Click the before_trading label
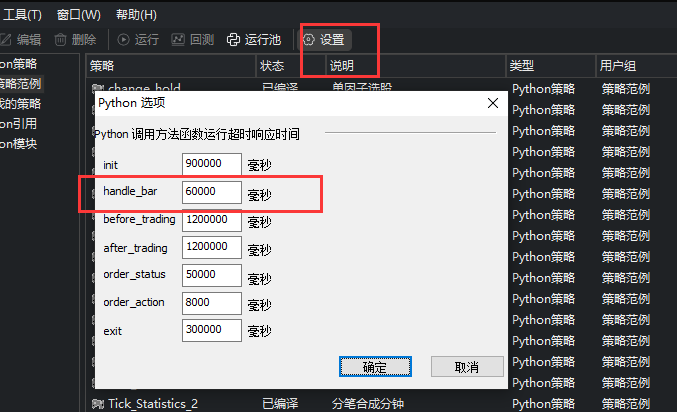Screen dimensions: 677x412 [x=139, y=219]
